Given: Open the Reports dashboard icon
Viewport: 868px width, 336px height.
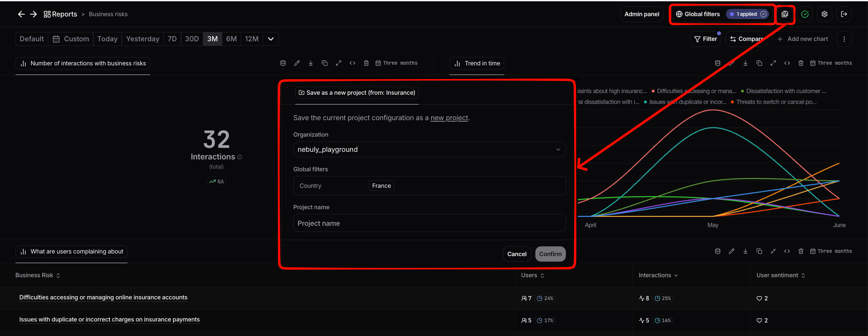Looking at the screenshot, I should tap(47, 14).
